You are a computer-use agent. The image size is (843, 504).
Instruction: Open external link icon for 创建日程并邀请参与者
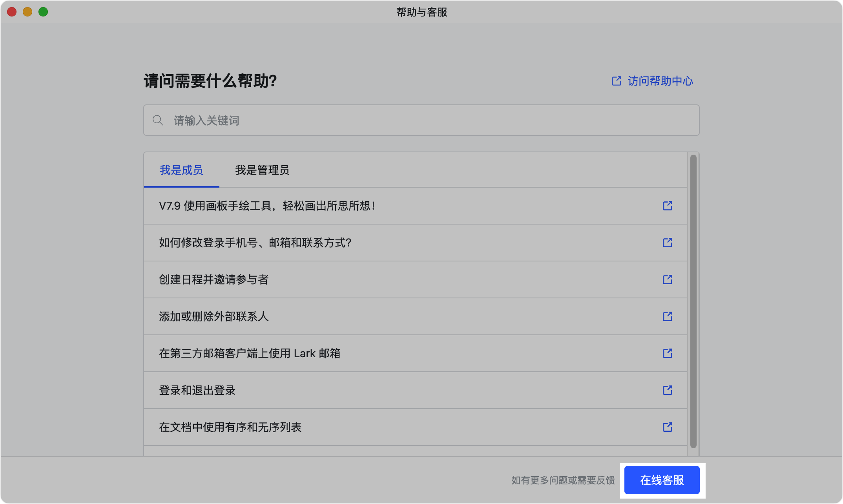[x=667, y=279]
